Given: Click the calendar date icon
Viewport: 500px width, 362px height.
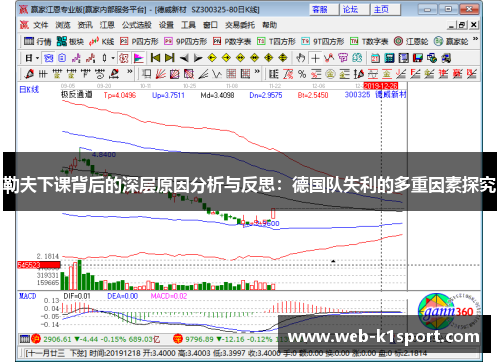Looking at the screenshot, I should pyautogui.click(x=375, y=58).
